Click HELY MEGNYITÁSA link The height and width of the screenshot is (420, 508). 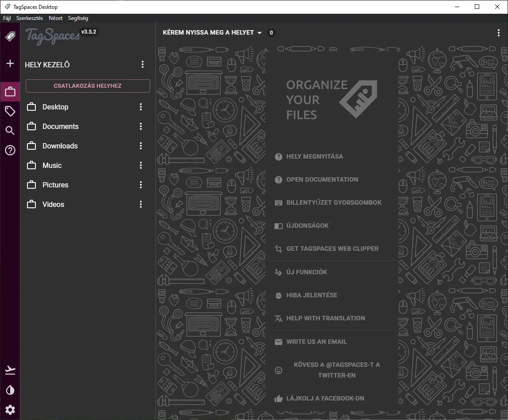314,156
